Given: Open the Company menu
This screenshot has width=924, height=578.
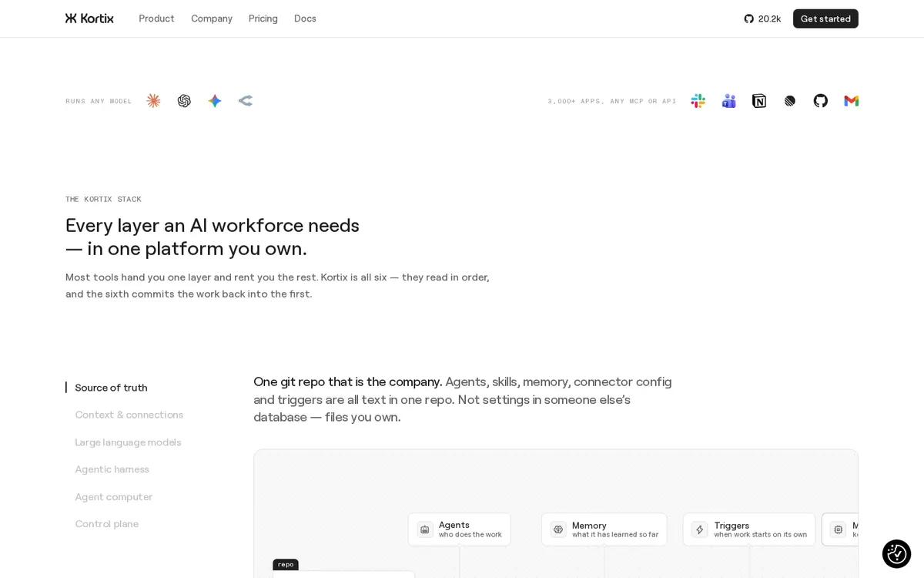Looking at the screenshot, I should pyautogui.click(x=212, y=18).
